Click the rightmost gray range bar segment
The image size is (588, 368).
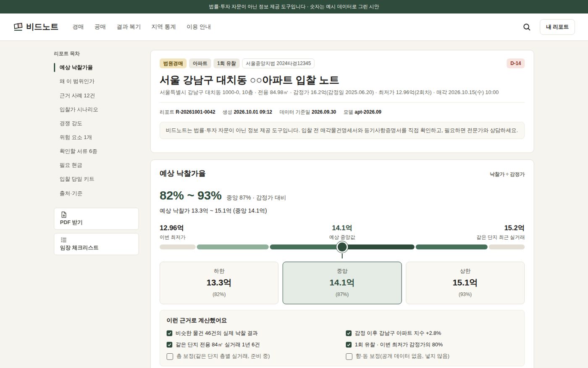[x=507, y=247]
